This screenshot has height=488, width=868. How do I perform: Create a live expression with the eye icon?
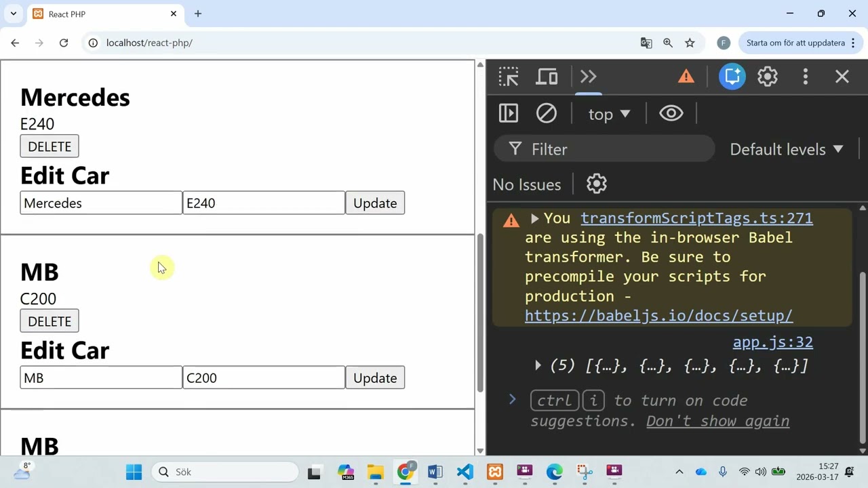click(671, 113)
